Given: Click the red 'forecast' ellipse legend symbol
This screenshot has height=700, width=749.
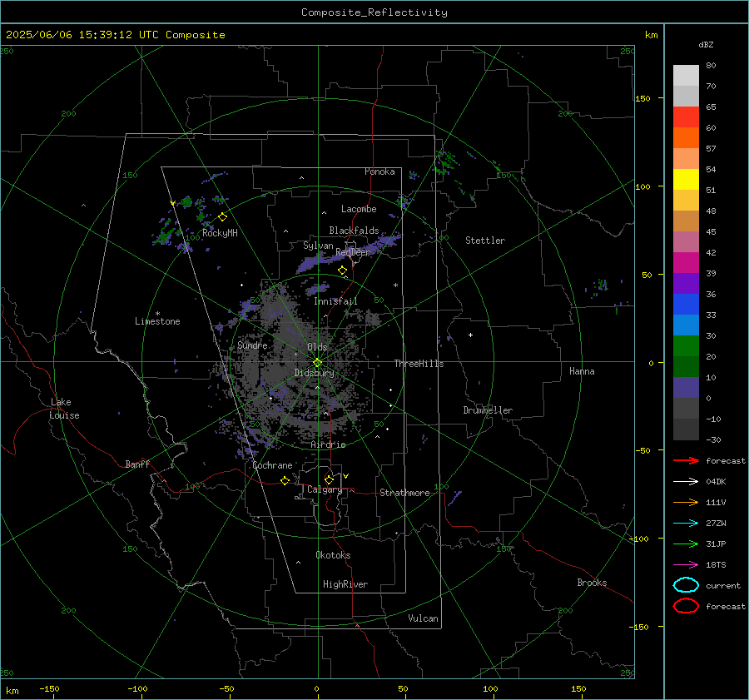Looking at the screenshot, I should coord(686,606).
